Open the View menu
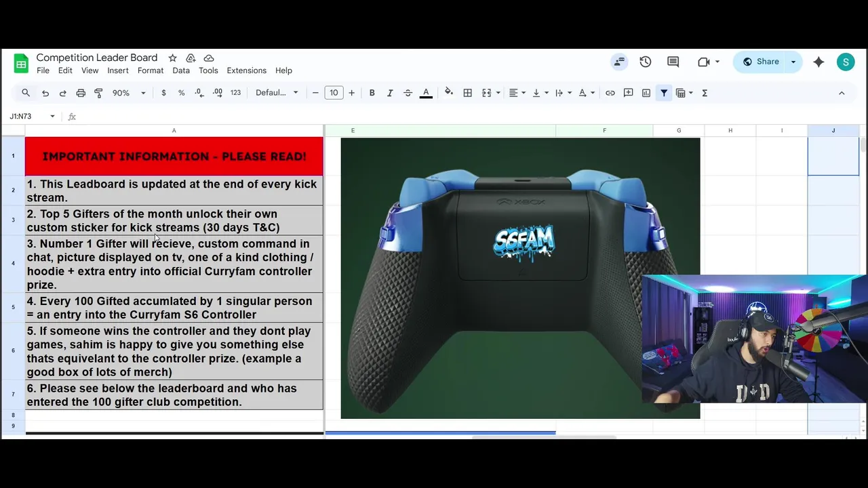The image size is (868, 488). point(90,70)
